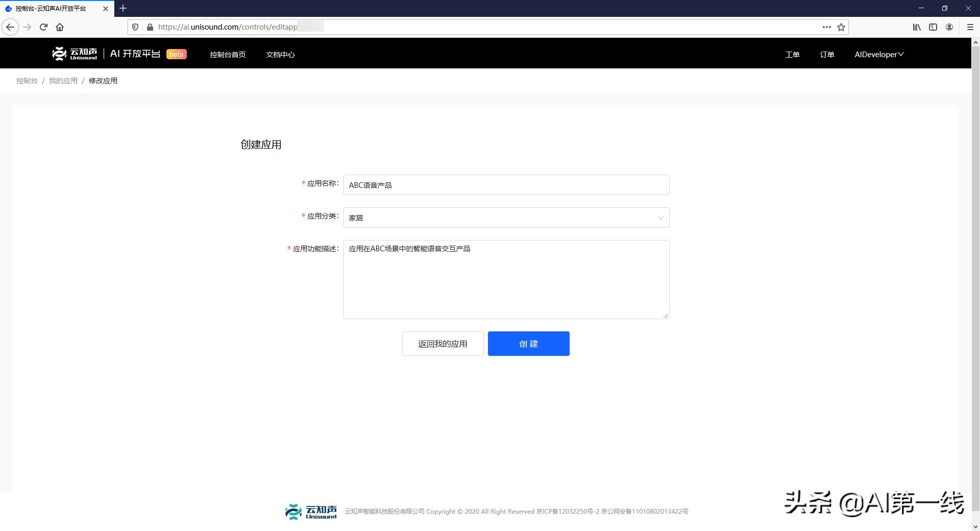This screenshot has width=980, height=531.
Task: Open a new browser tab
Action: tap(123, 8)
